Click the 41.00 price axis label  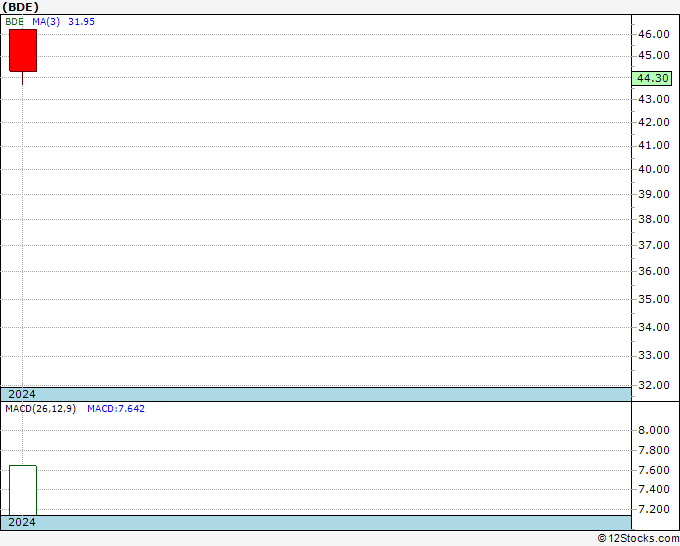(654, 145)
